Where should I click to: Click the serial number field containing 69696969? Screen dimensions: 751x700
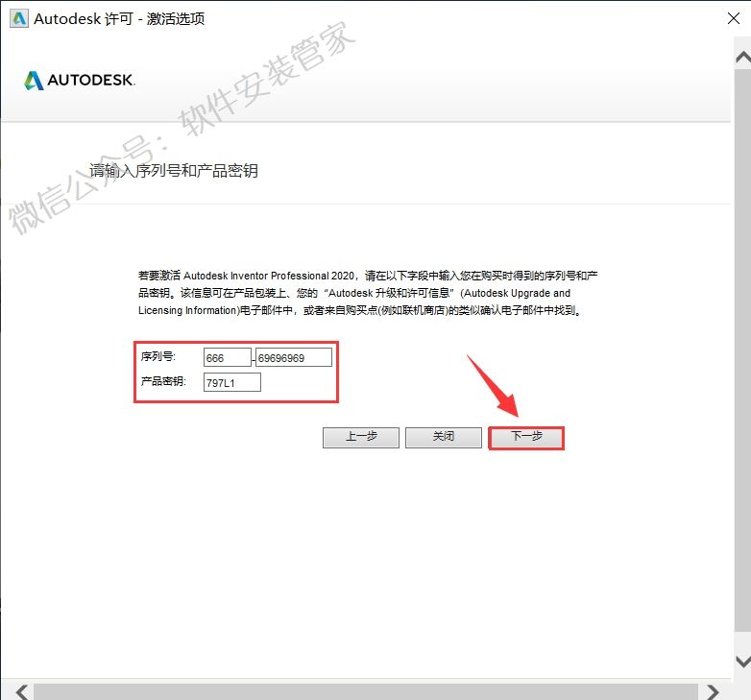pyautogui.click(x=293, y=357)
